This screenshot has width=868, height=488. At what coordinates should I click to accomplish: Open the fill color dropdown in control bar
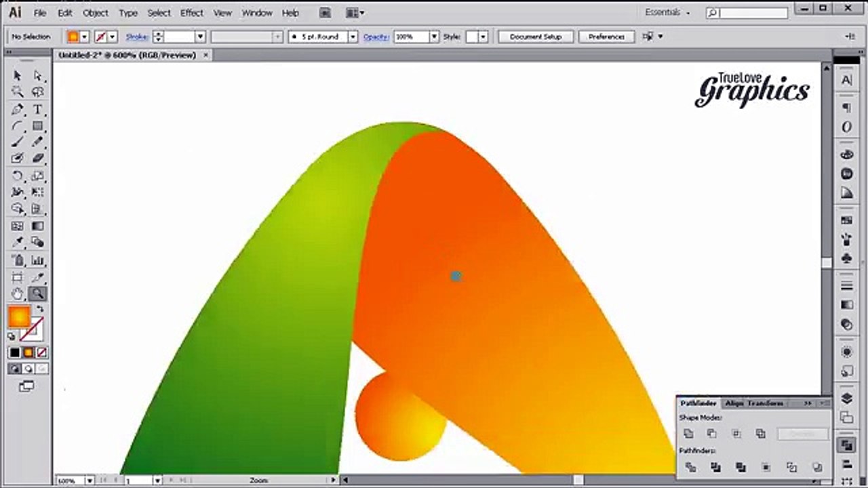point(85,37)
